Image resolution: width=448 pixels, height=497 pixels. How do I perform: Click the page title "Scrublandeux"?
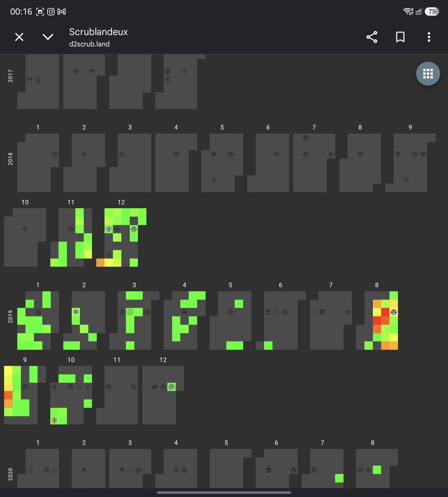[98, 31]
